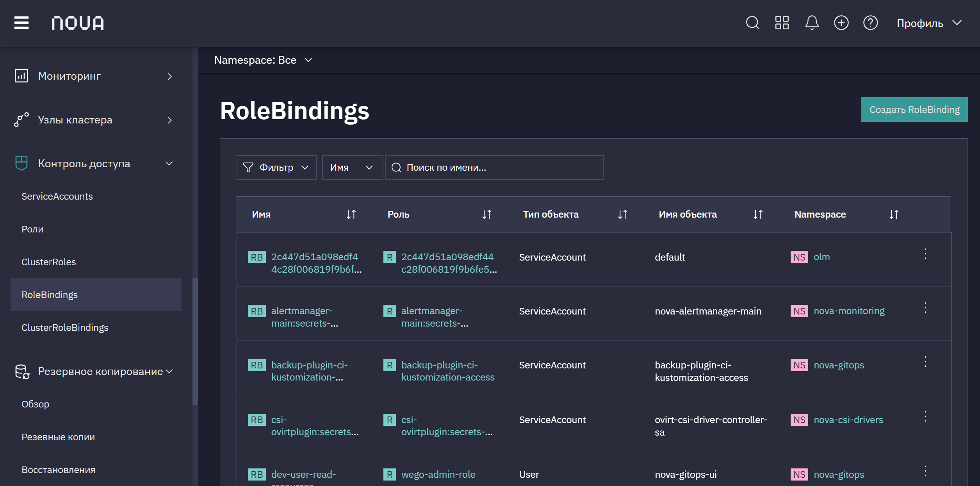Click the plus circle add icon
This screenshot has width=980, height=486.
(x=841, y=23)
